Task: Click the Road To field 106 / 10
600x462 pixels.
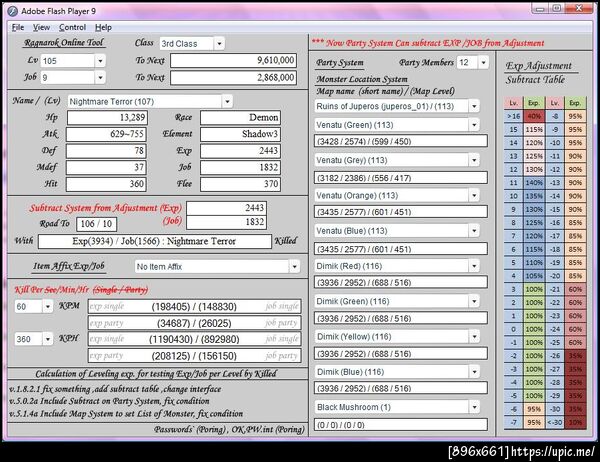Action: pos(96,224)
